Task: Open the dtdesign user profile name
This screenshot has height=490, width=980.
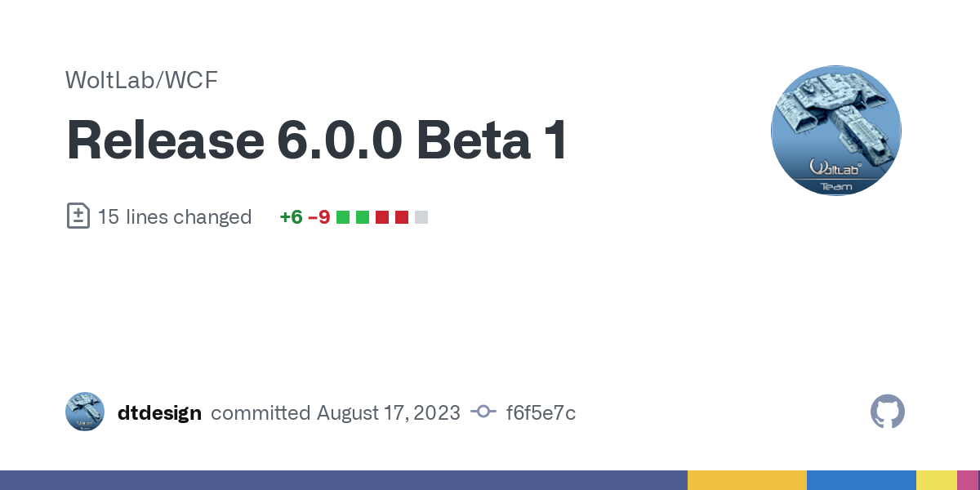Action: [x=159, y=413]
